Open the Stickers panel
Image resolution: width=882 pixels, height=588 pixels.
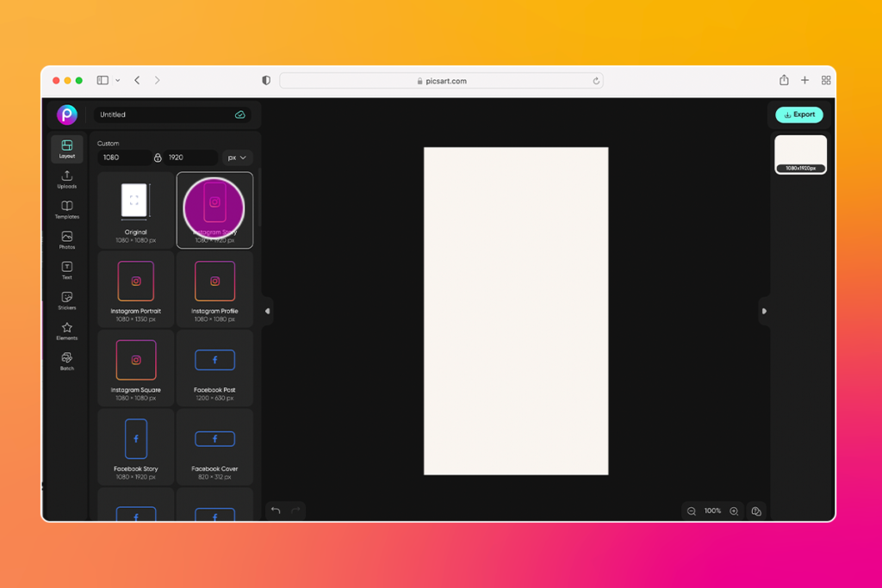pyautogui.click(x=66, y=300)
